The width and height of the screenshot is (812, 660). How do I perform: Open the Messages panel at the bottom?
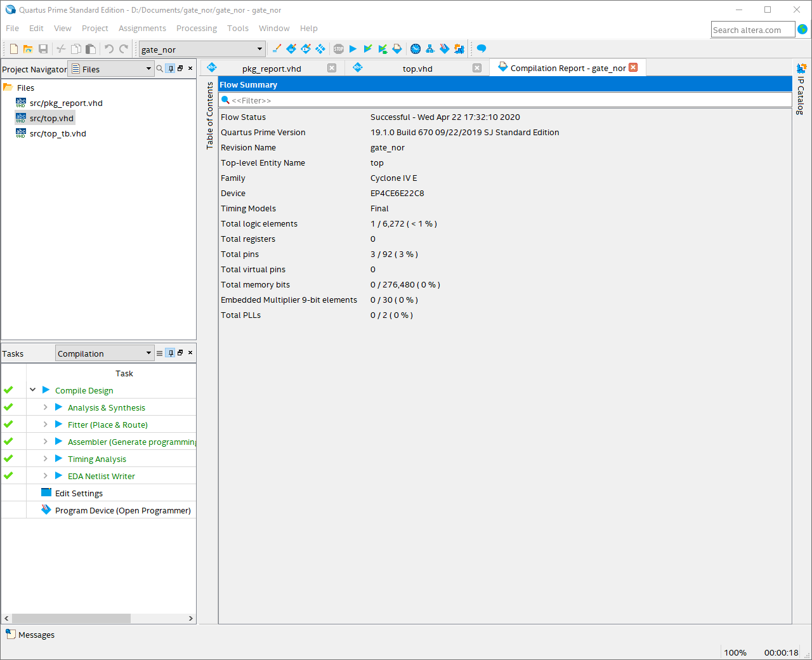(x=30, y=635)
